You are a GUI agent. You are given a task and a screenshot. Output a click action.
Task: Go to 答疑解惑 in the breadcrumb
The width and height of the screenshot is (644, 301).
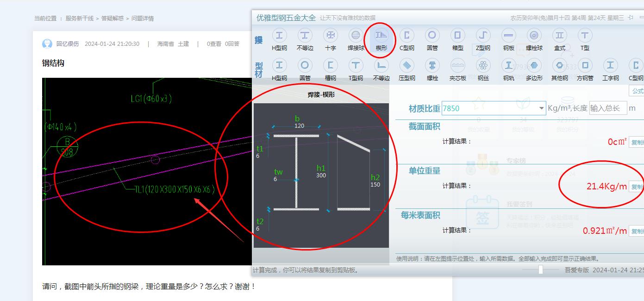(113, 19)
